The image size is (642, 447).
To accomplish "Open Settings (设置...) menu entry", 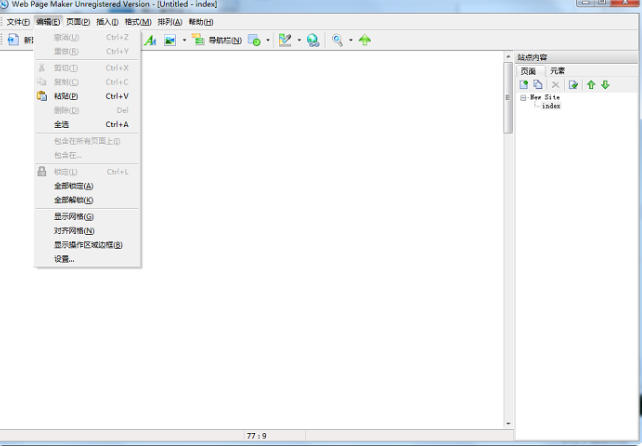I will tap(64, 258).
